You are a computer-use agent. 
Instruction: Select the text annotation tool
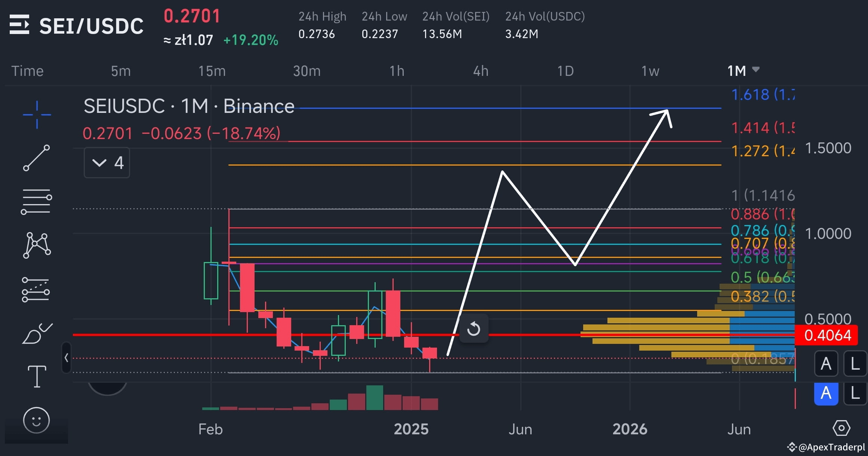click(x=37, y=376)
